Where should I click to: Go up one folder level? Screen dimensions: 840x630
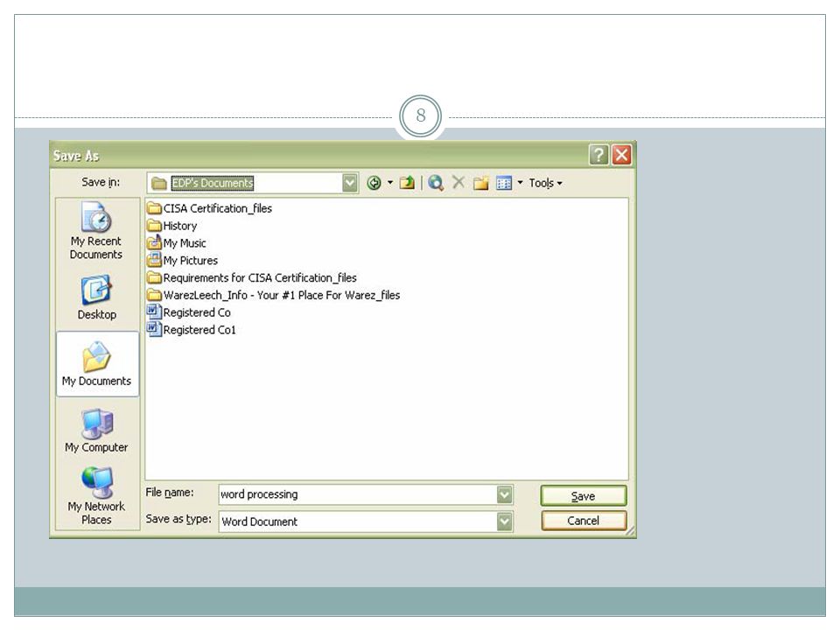point(407,183)
